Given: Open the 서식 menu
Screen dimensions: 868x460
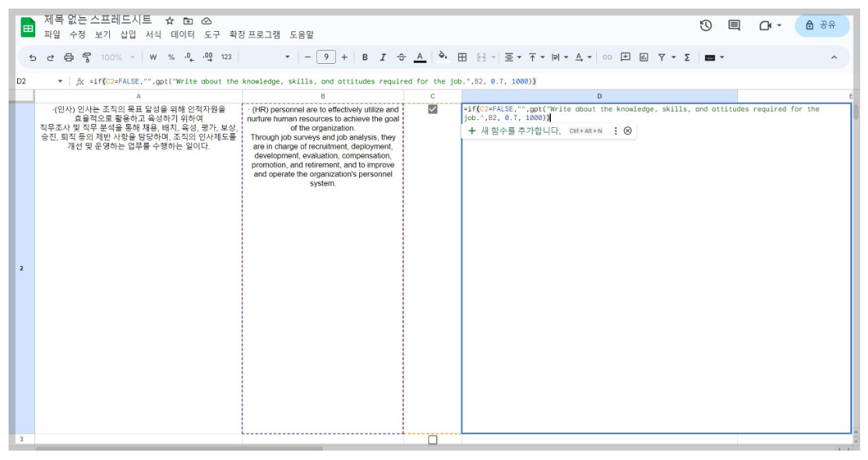Looking at the screenshot, I should coord(153,35).
